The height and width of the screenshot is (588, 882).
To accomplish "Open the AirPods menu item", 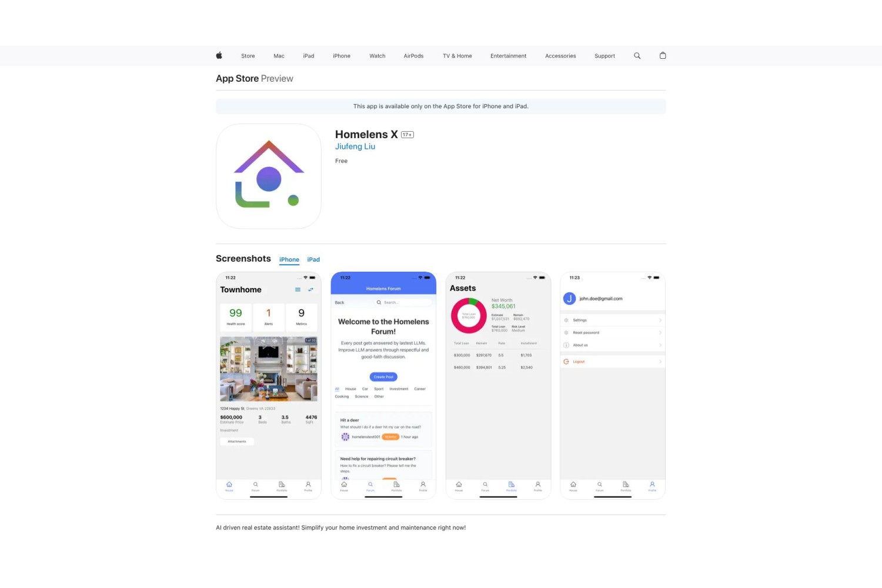I will point(413,56).
